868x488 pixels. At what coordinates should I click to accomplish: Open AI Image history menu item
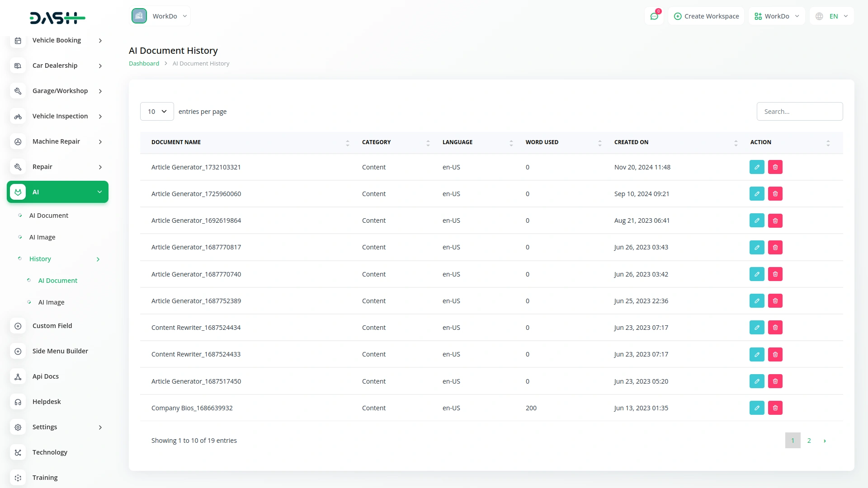click(x=51, y=302)
